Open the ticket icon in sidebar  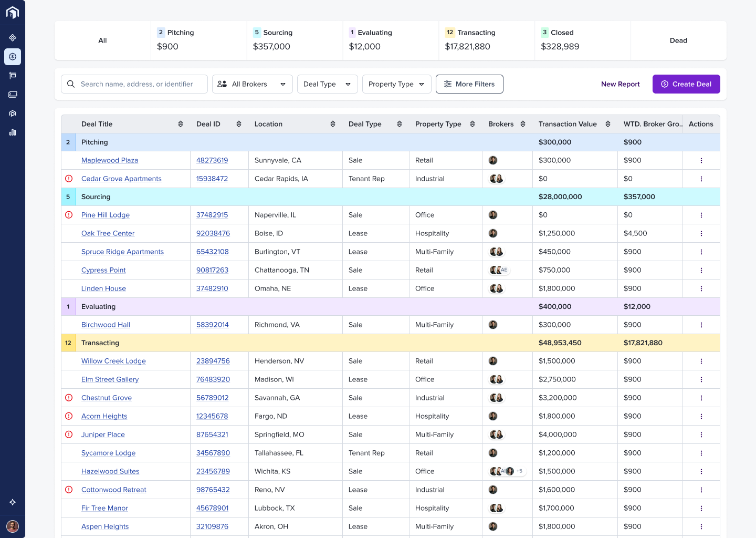tap(13, 95)
